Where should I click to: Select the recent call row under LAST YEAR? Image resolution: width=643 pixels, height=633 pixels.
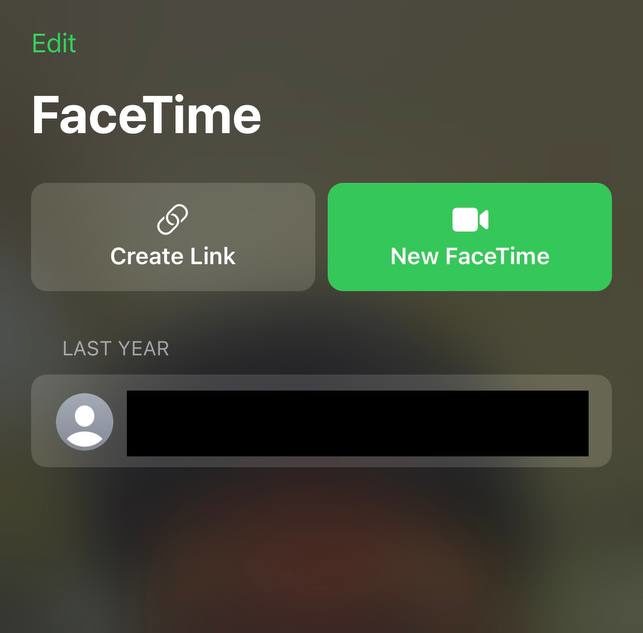pos(322,421)
